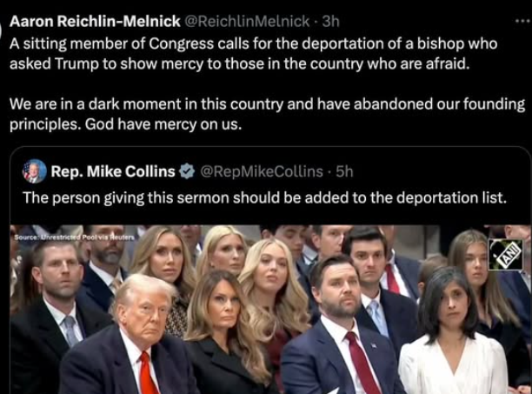532x394 pixels.
Task: Click the @RepMikeCollins handle
Action: [262, 171]
